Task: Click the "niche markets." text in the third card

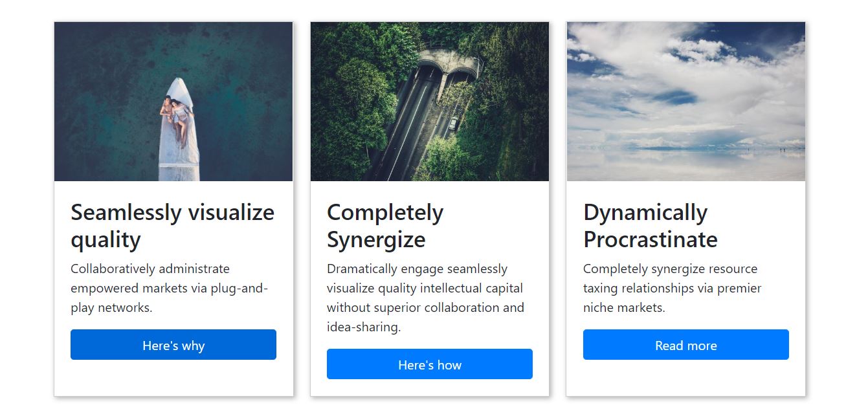Action: point(624,308)
